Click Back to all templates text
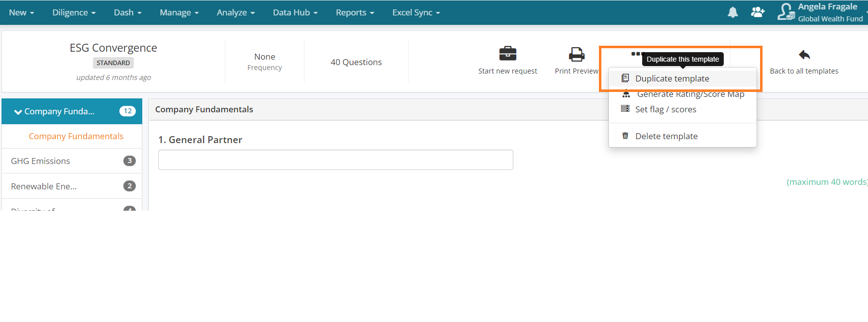868x322 pixels. (x=804, y=71)
